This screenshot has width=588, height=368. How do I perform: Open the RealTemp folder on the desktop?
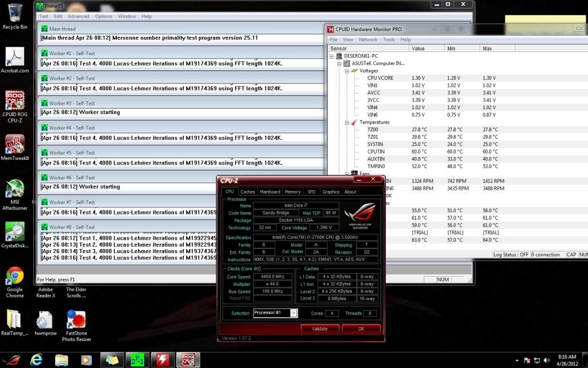[14, 322]
